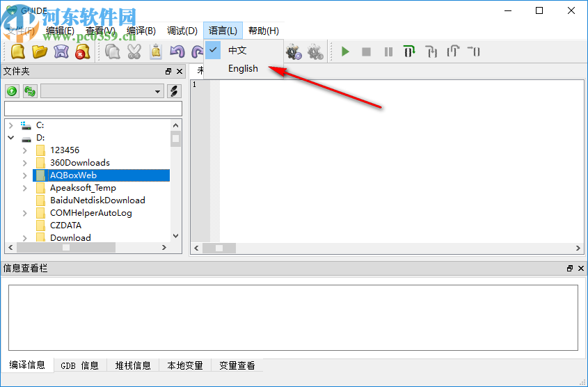The width and height of the screenshot is (588, 387).
Task: Expand the 123456 folder
Action: coord(25,150)
